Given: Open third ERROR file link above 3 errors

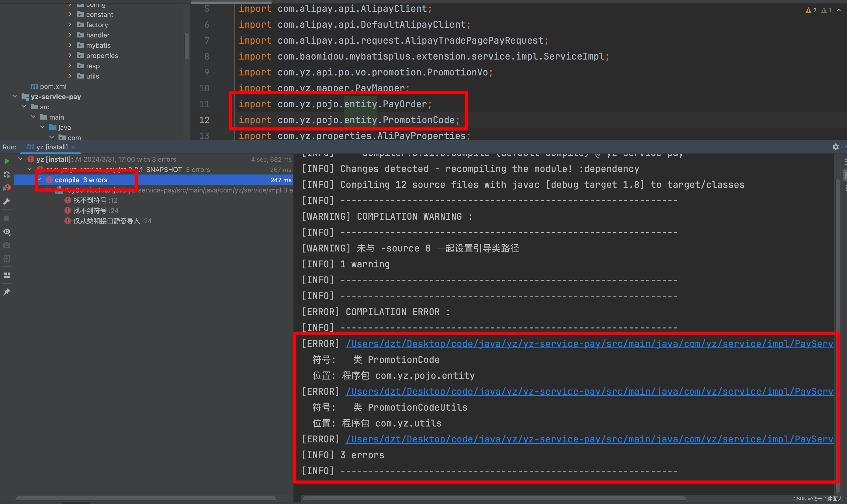Looking at the screenshot, I should (590, 439).
